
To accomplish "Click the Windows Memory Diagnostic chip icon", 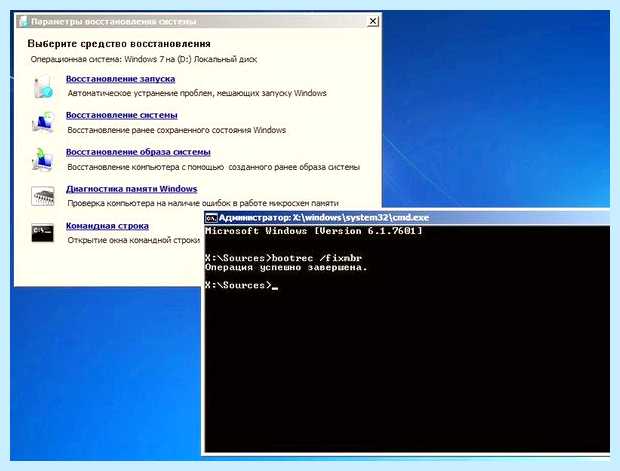I will pos(43,196).
